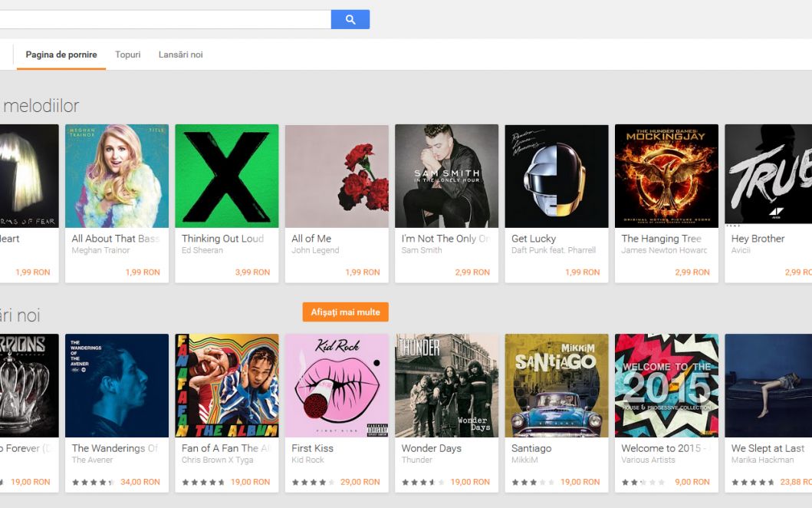Open the "Lansări noi" tab

coord(182,54)
